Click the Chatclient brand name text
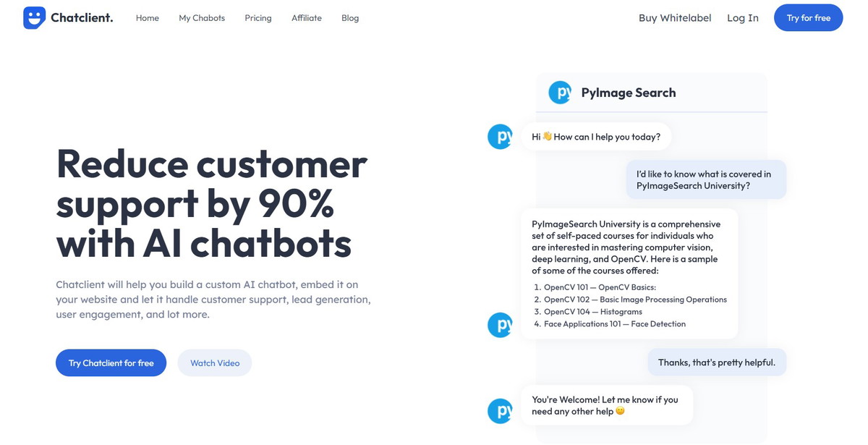Screen dimensions: 868x445 tap(82, 18)
